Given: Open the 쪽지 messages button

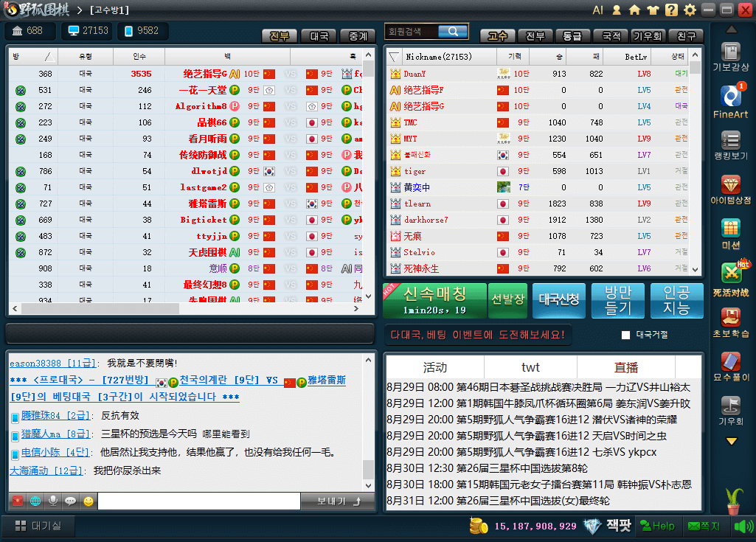Looking at the screenshot, I should 704,526.
